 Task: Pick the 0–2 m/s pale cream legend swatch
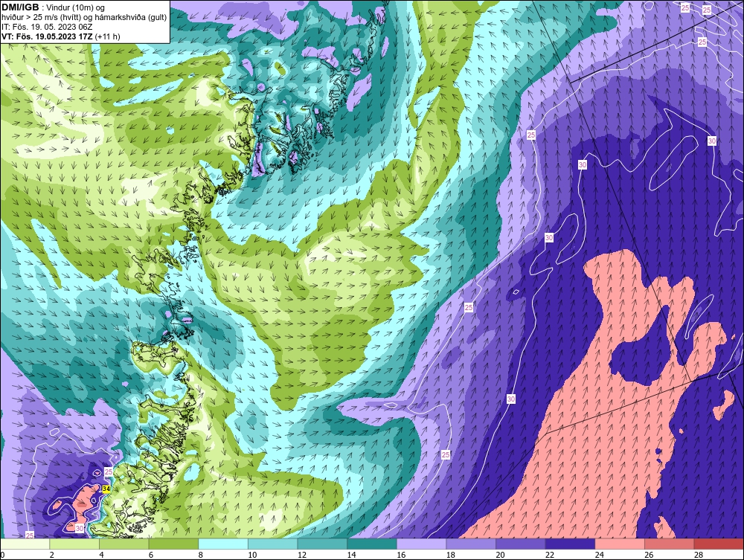click(x=25, y=544)
